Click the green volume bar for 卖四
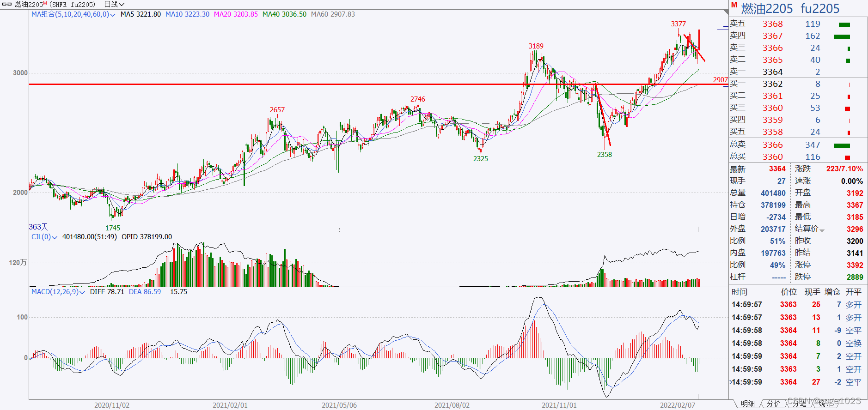The image size is (868, 410). [x=842, y=37]
